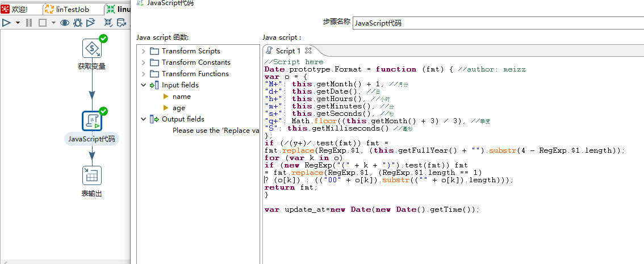Click the JavaScript代码 step label on canvas
This screenshot has height=264, width=644.
91,139
